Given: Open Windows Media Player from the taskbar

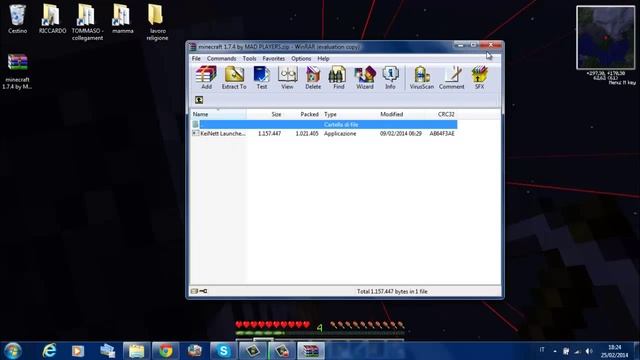Looking at the screenshot, I should pyautogui.click(x=78, y=351).
